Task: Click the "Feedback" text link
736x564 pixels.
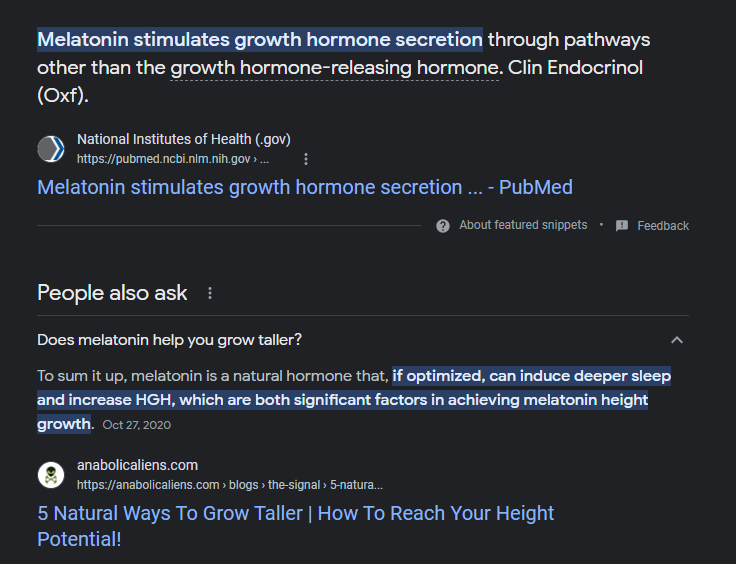Action: (x=663, y=226)
